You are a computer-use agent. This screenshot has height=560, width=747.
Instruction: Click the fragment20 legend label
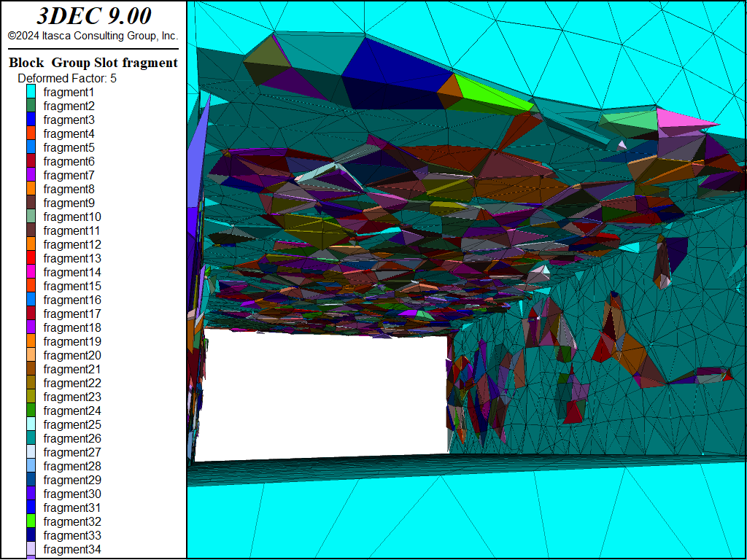(72, 355)
